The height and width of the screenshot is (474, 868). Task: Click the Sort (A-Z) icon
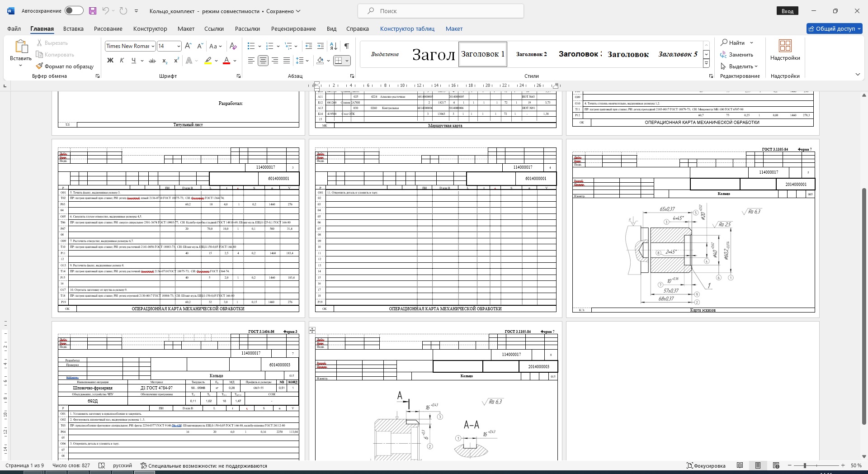point(334,46)
